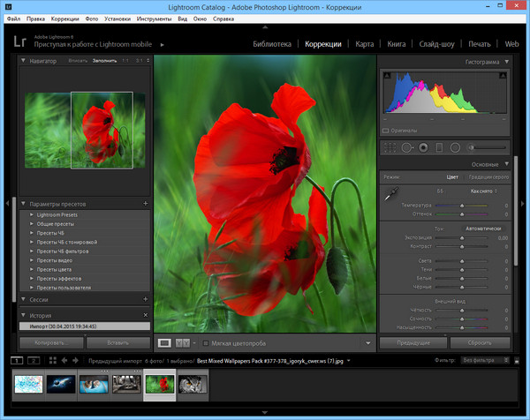Click the Копировать button
Image resolution: width=530 pixels, height=420 pixels.
(x=49, y=341)
